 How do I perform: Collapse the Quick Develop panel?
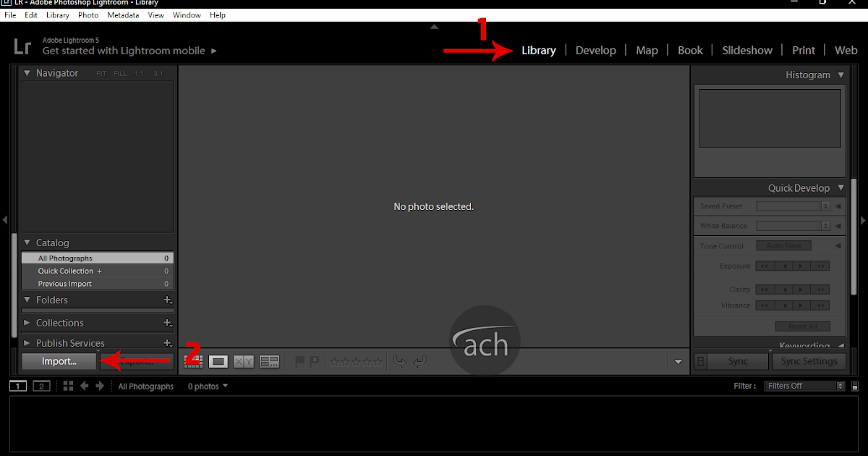(x=841, y=187)
